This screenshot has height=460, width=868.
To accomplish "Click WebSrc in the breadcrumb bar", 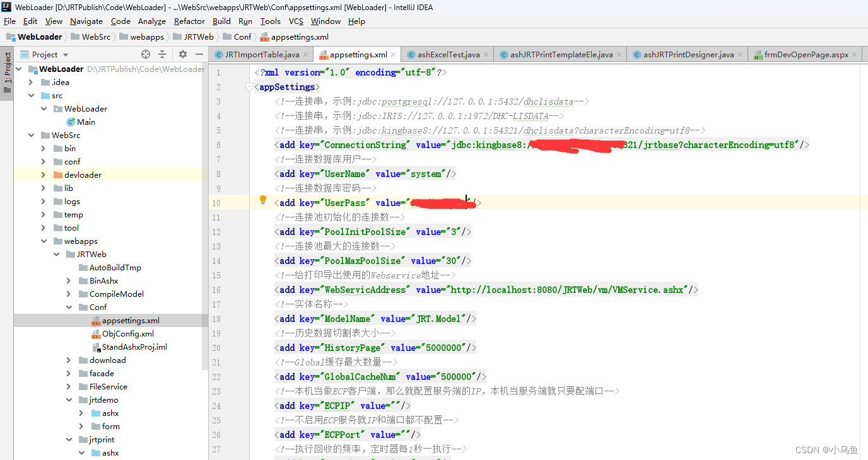I will [x=90, y=37].
